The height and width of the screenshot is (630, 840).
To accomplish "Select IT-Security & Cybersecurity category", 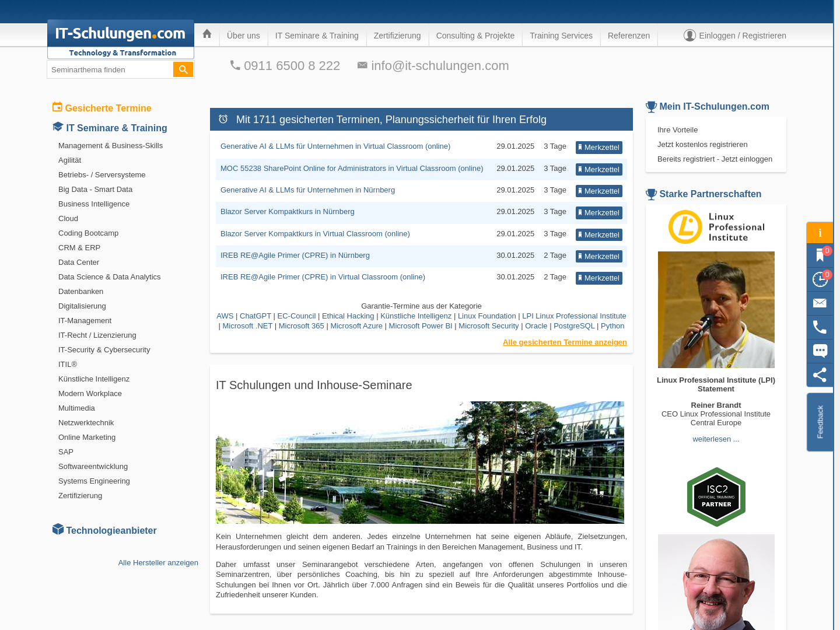I will coord(104,350).
